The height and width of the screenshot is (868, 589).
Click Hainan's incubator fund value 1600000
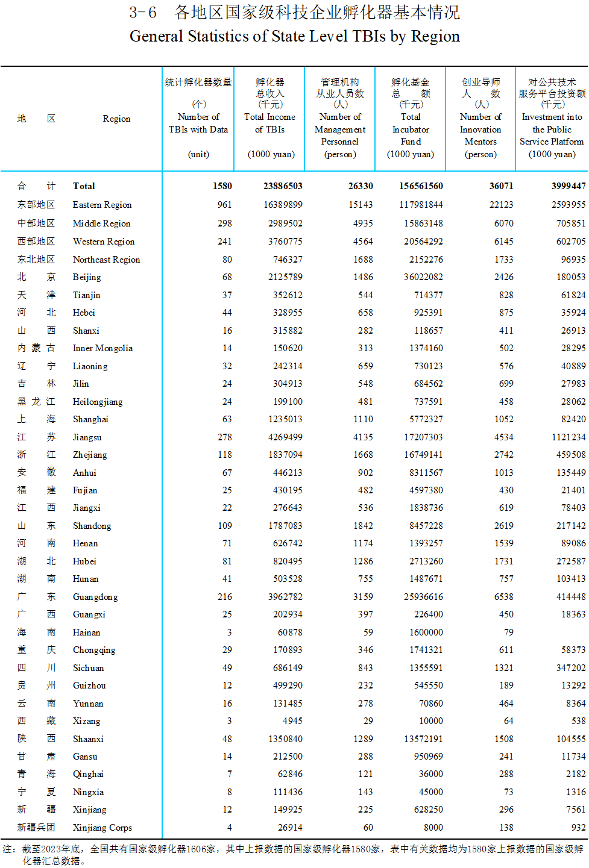click(x=426, y=632)
